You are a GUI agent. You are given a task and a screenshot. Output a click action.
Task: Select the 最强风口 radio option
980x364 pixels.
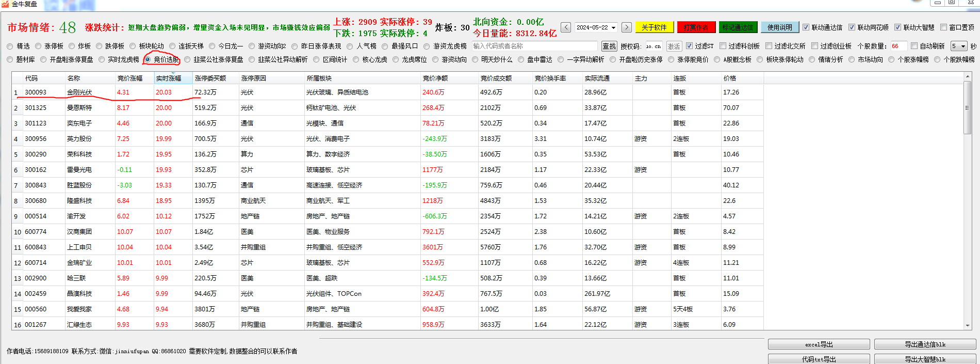385,46
